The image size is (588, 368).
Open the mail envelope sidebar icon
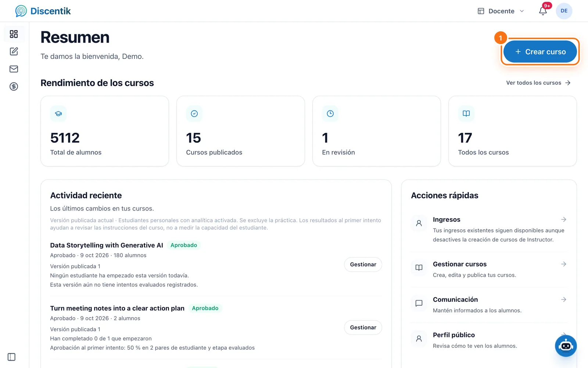click(14, 69)
